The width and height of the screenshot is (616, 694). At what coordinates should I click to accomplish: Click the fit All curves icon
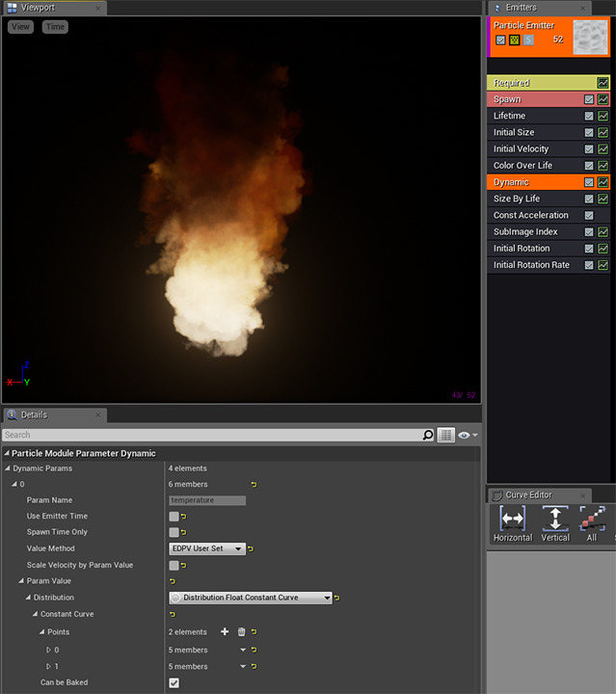tap(591, 519)
